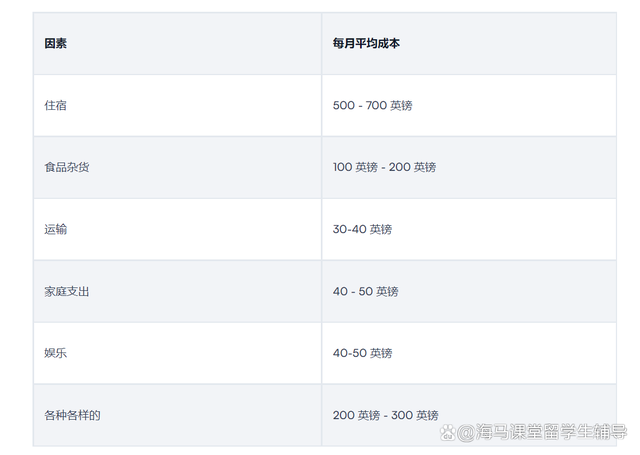The image size is (640, 455).
Task: Select the 食品杂货 row label
Action: 67,167
